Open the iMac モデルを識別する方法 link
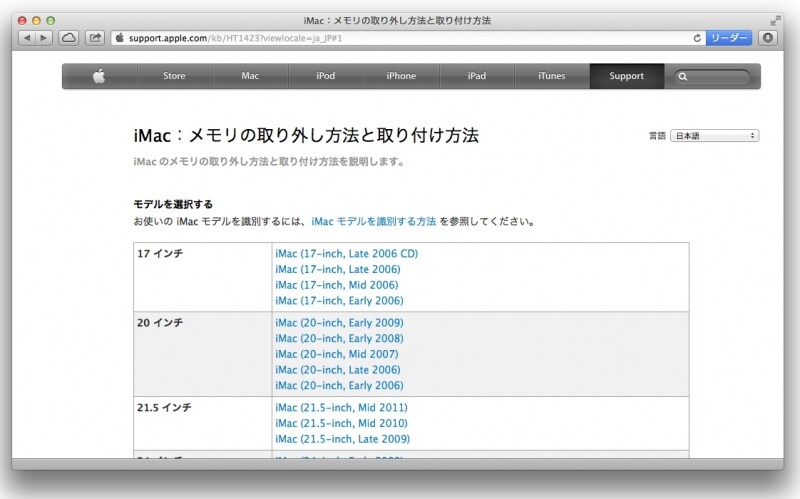This screenshot has width=800, height=499. tap(373, 221)
